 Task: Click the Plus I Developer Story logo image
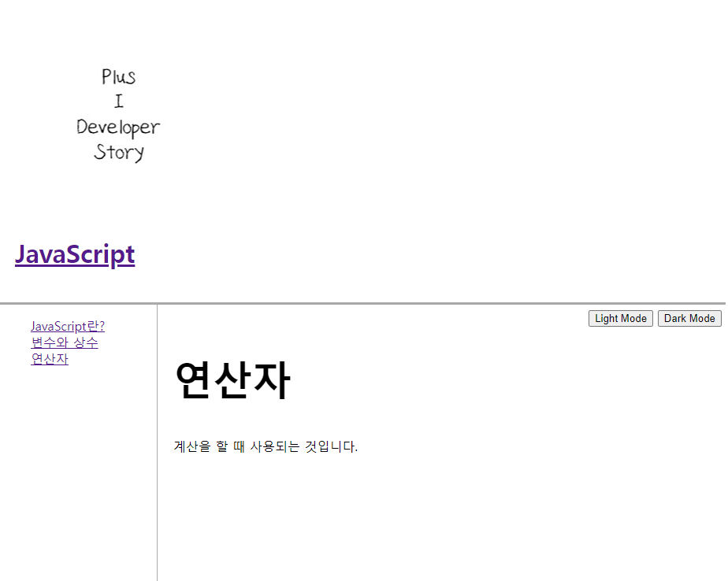tap(118, 115)
